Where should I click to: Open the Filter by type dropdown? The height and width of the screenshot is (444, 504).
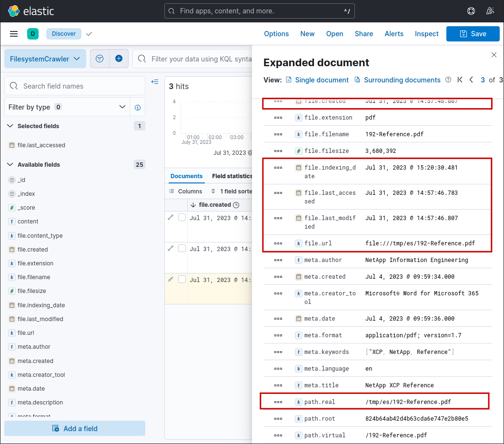pos(67,107)
